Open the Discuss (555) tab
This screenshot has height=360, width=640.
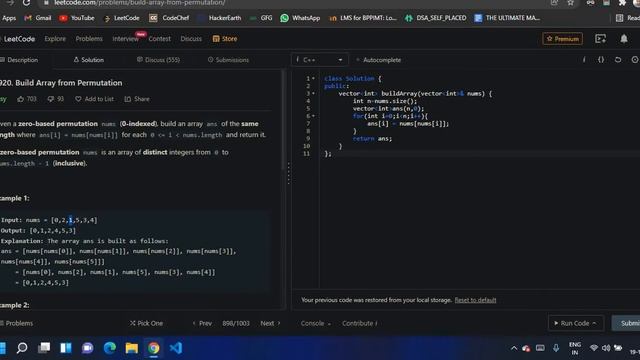click(x=158, y=60)
